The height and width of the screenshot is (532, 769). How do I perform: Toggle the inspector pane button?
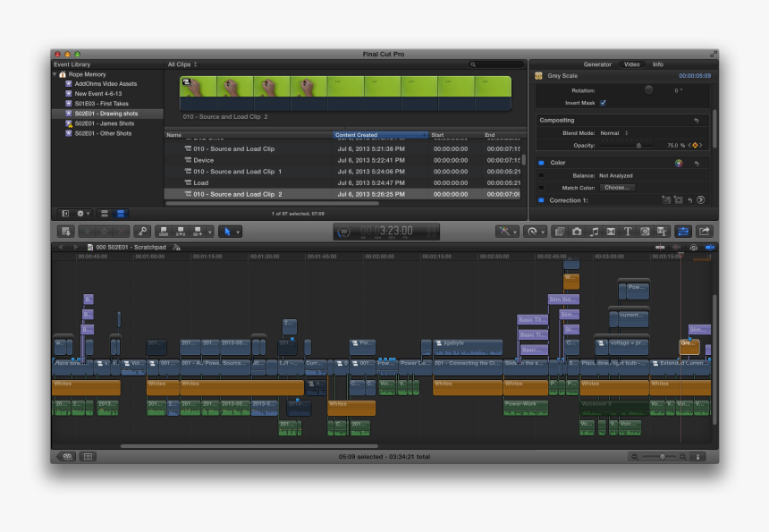[x=682, y=232]
